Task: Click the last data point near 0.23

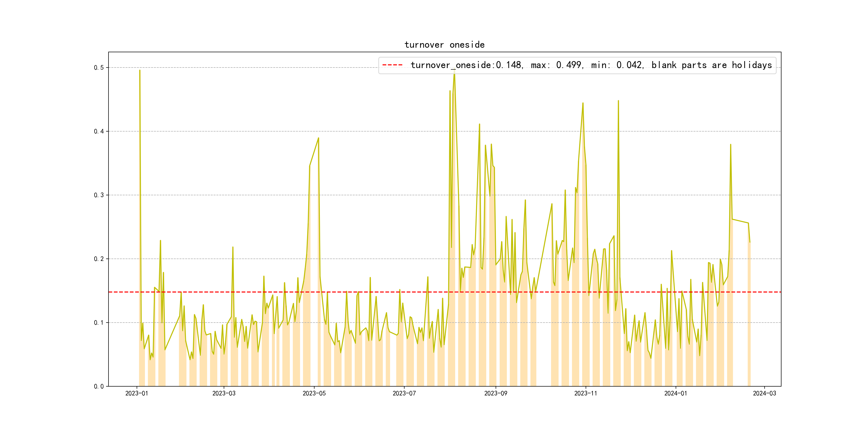Action: click(x=750, y=242)
